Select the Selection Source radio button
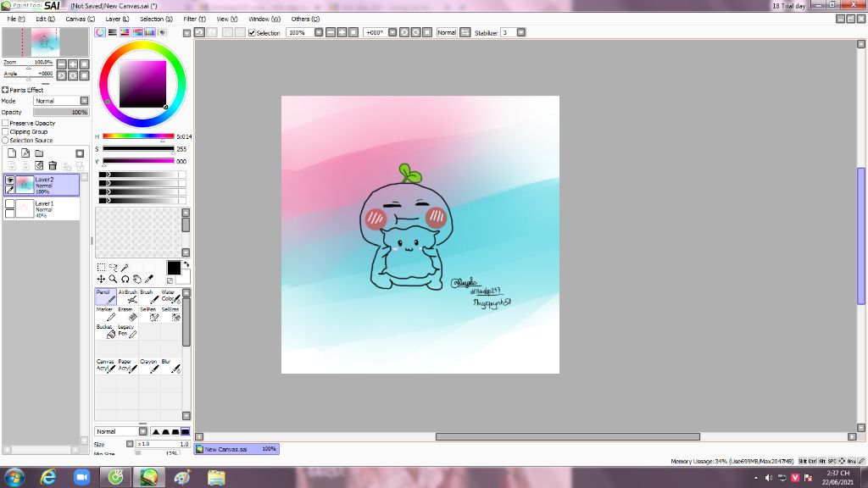The image size is (868, 488). 5,141
